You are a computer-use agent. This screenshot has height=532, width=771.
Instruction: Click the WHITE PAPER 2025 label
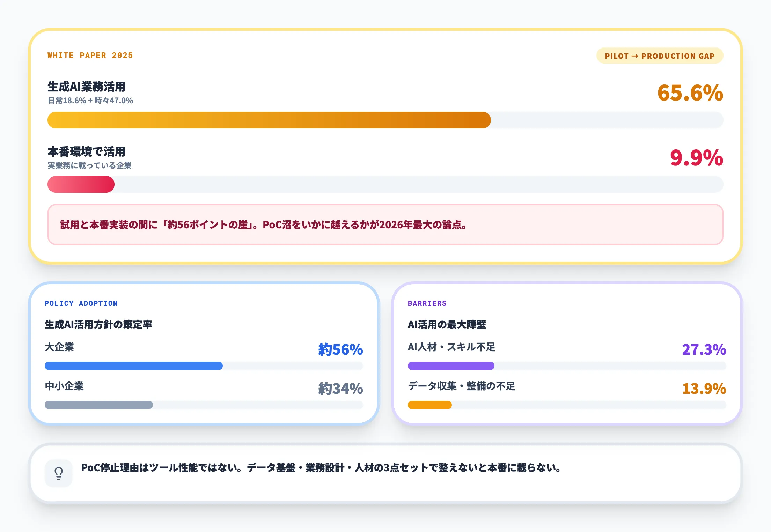90,55
